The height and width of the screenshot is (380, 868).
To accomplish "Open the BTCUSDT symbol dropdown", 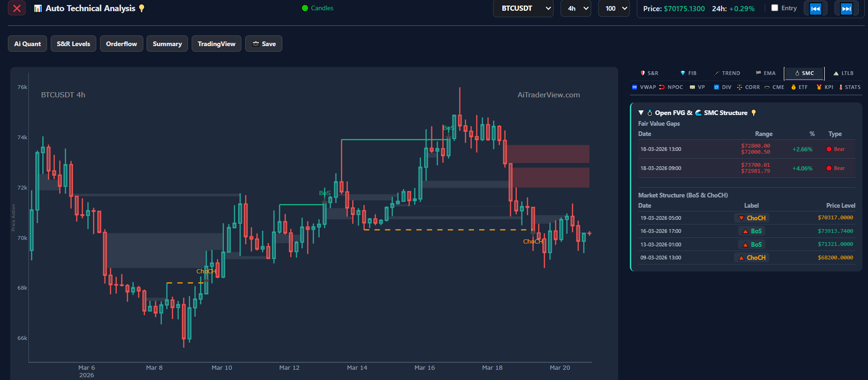I will coord(523,8).
